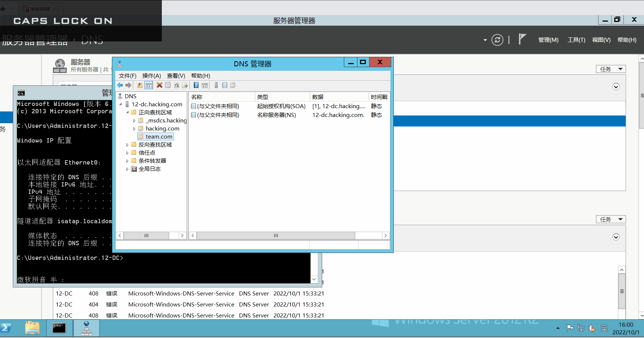Expand the 反向查找区域 folder
Screen dimensions: 644x338
(127, 145)
